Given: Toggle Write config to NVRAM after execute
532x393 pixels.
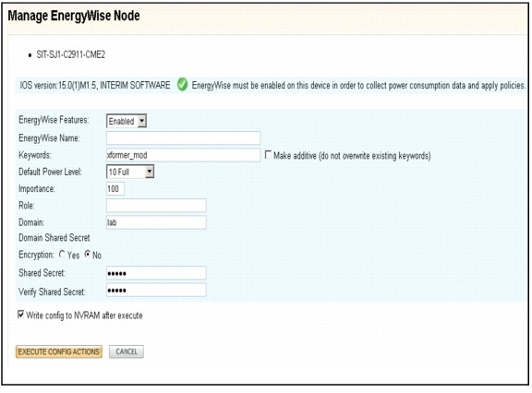Looking at the screenshot, I should click(21, 315).
